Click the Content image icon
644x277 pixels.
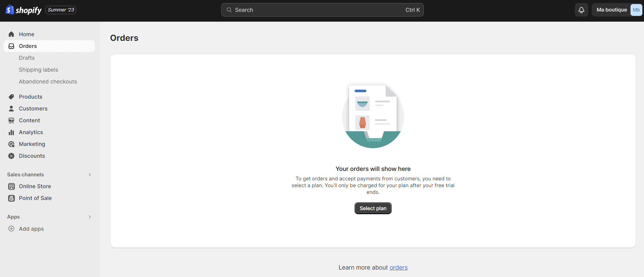11,120
